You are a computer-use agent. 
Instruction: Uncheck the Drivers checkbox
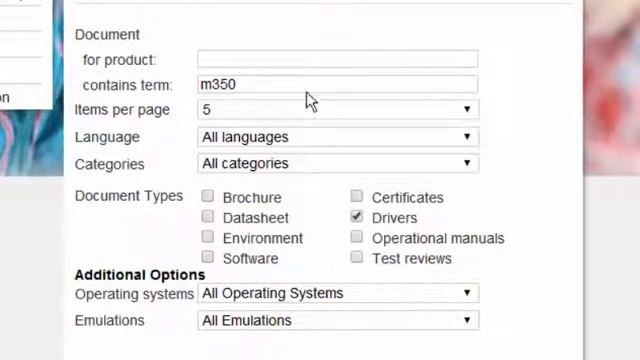[356, 216]
